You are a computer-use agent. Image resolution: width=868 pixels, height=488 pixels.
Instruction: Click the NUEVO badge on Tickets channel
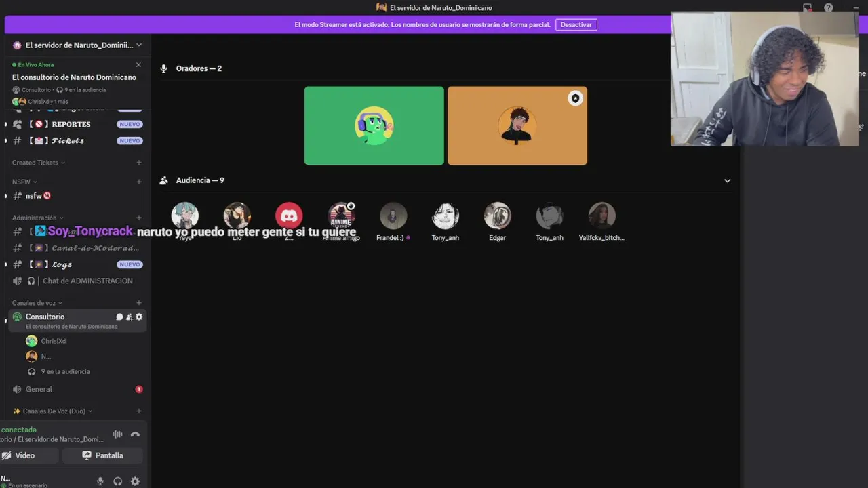[130, 141]
